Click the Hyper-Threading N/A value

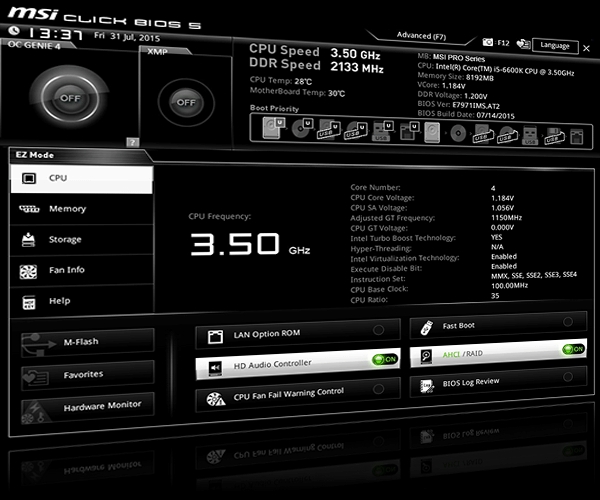pyautogui.click(x=497, y=247)
